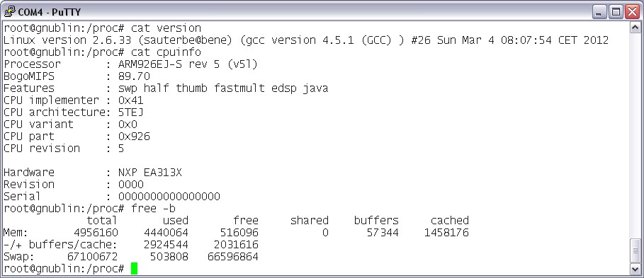Open the PuTTY system menu icon
The image size is (644, 278).
pyautogui.click(x=10, y=11)
